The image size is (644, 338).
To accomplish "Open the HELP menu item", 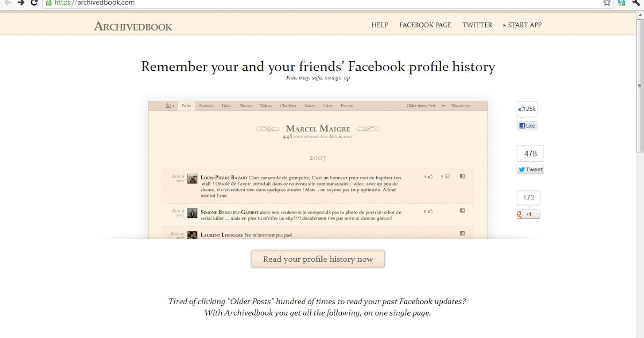I will click(379, 25).
